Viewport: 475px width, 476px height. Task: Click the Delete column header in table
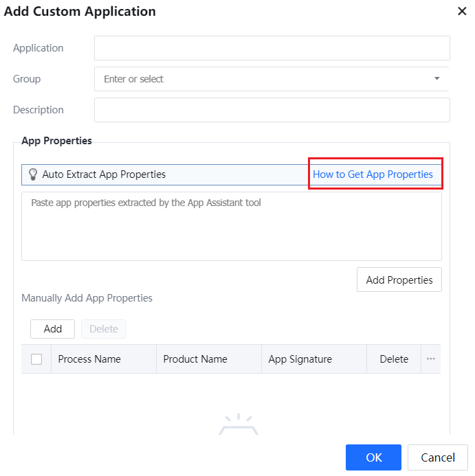394,359
